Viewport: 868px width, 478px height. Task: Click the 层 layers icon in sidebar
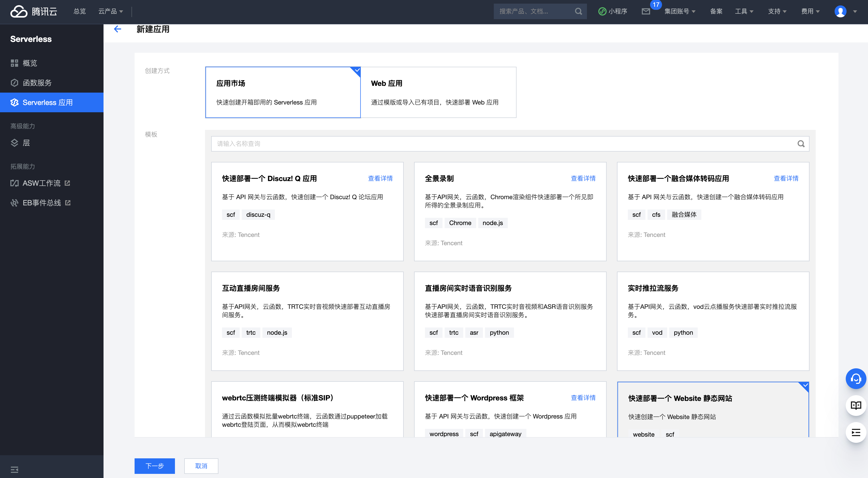point(14,143)
